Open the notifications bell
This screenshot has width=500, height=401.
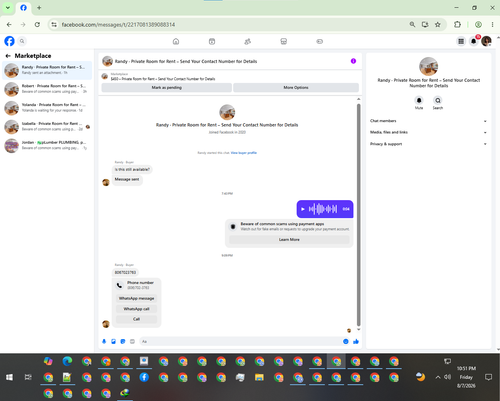point(474,41)
